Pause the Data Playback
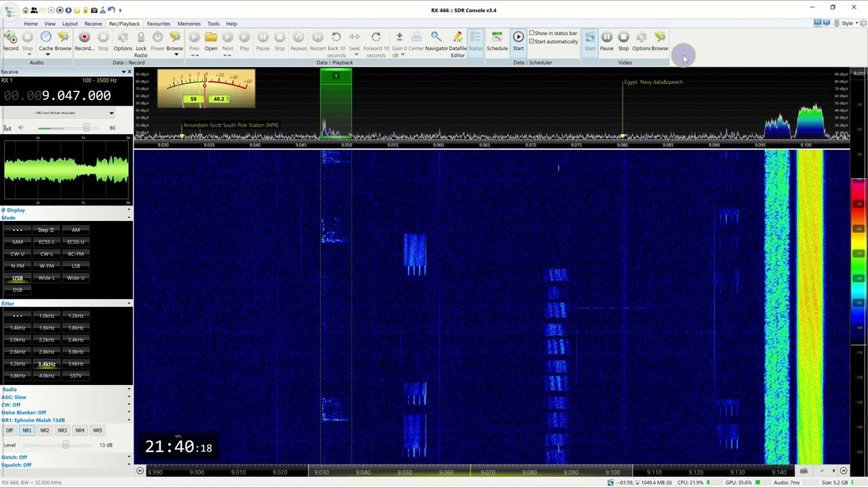Viewport: 868px width, 488px height. 262,41
